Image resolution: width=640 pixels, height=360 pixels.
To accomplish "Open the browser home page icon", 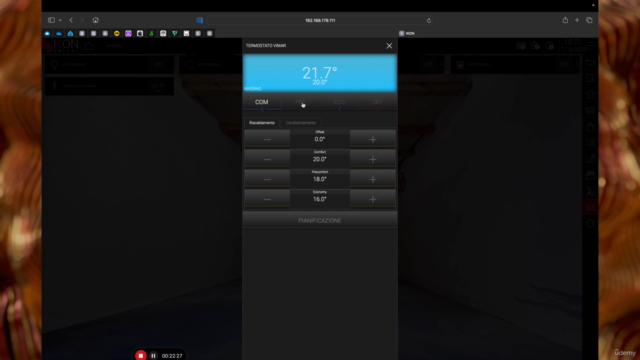I will (x=96, y=20).
